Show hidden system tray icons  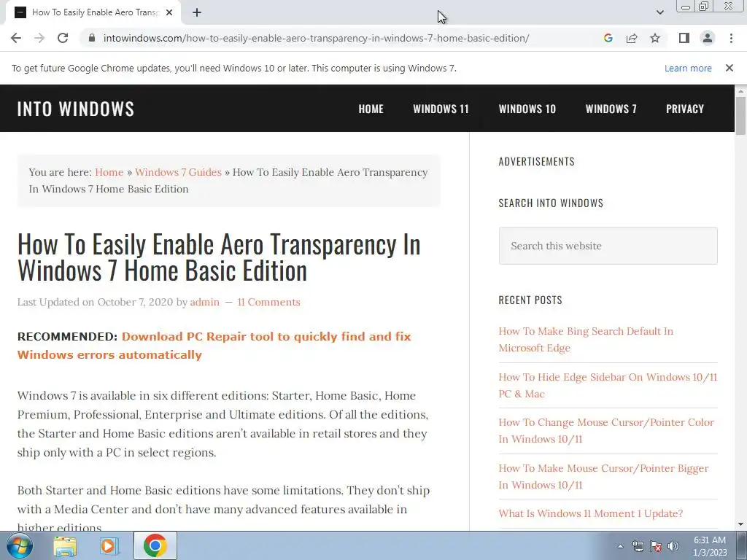(x=620, y=546)
